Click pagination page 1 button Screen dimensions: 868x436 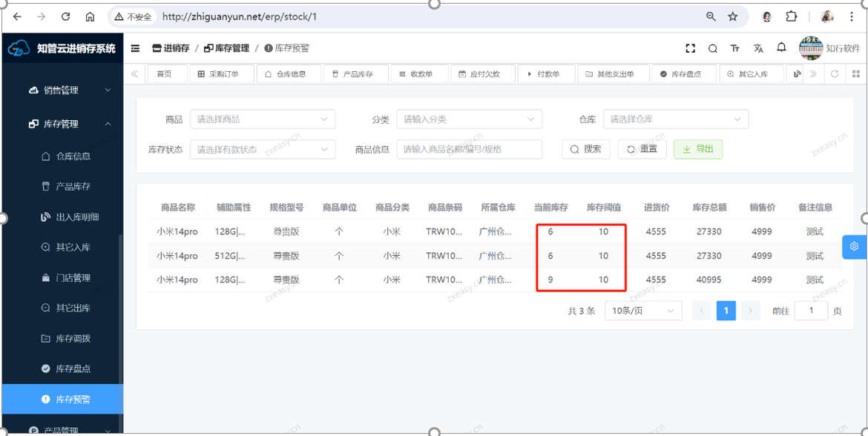pyautogui.click(x=726, y=311)
